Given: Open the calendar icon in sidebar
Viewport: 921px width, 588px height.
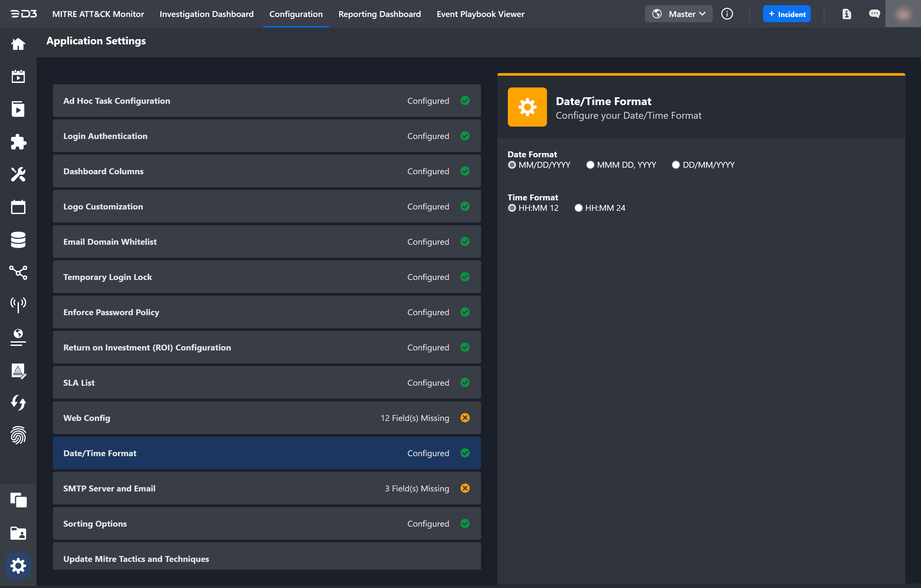Looking at the screenshot, I should coord(18,207).
